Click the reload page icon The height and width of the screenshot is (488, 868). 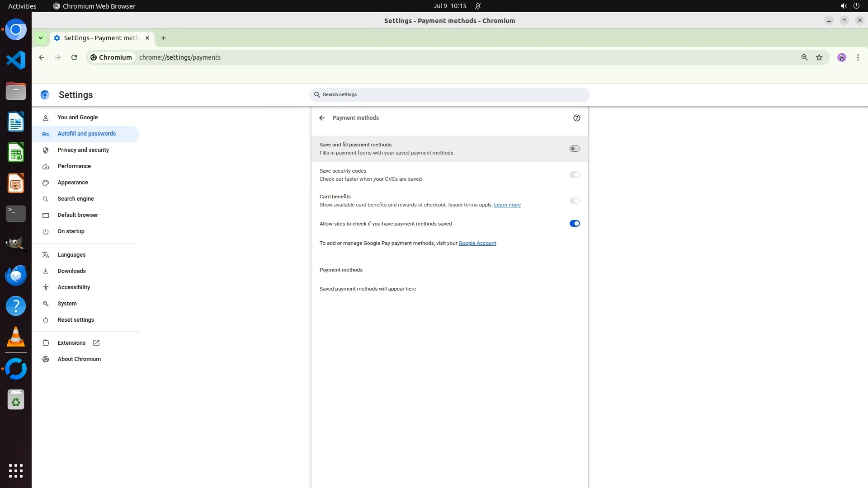coord(74,57)
